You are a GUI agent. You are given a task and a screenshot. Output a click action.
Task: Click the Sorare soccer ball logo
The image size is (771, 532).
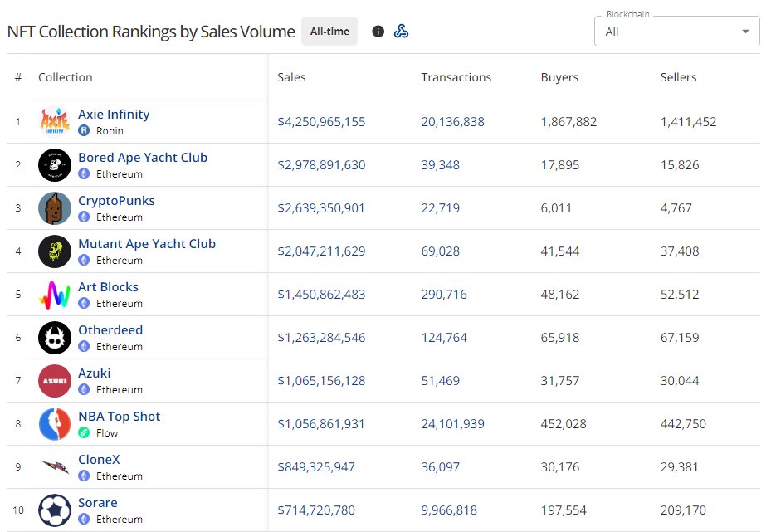tap(55, 510)
